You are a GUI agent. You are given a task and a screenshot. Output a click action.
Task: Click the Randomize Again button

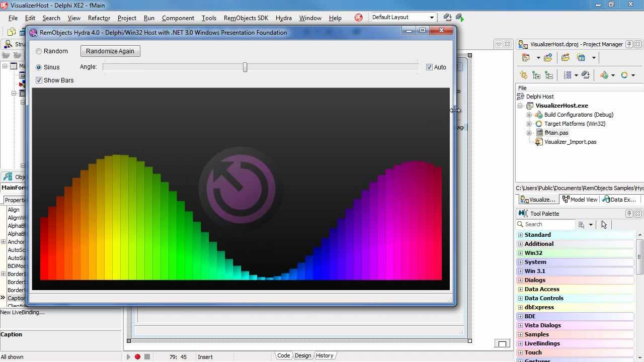tap(110, 51)
